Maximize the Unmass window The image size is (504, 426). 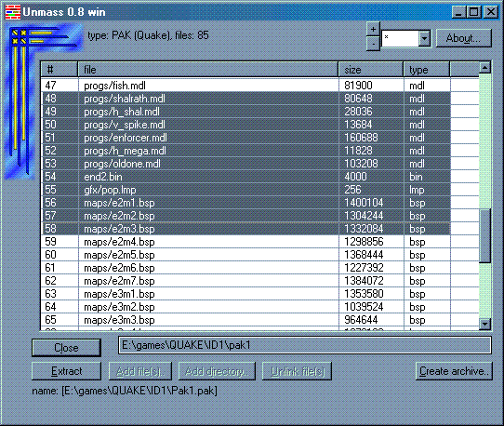tap(474, 12)
